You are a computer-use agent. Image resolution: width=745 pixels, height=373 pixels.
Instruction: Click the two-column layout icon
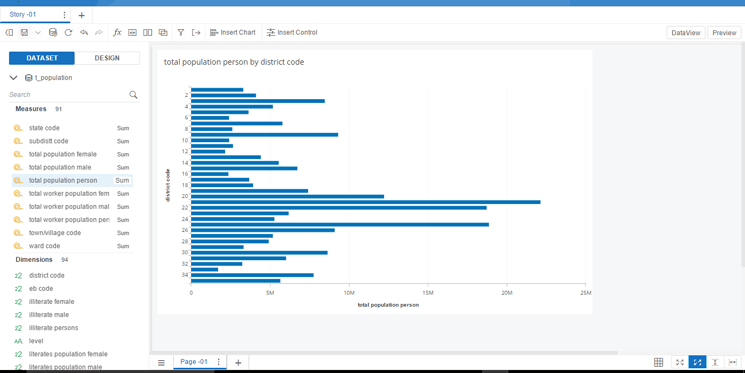tap(148, 32)
